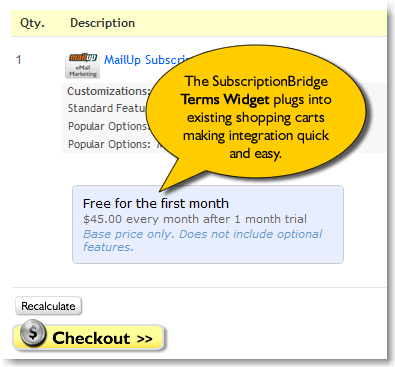Click the 'making integration quick' callout line

click(x=256, y=136)
